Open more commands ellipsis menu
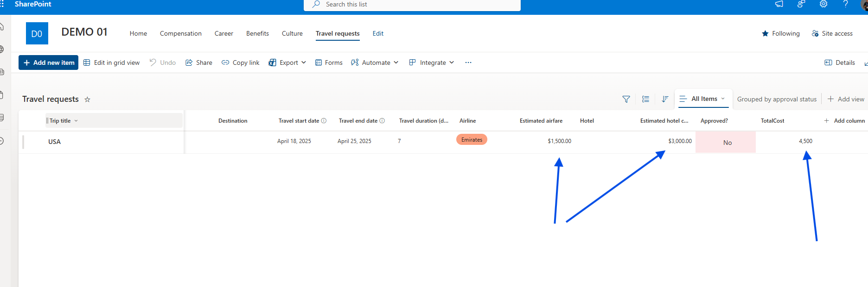 click(x=468, y=62)
